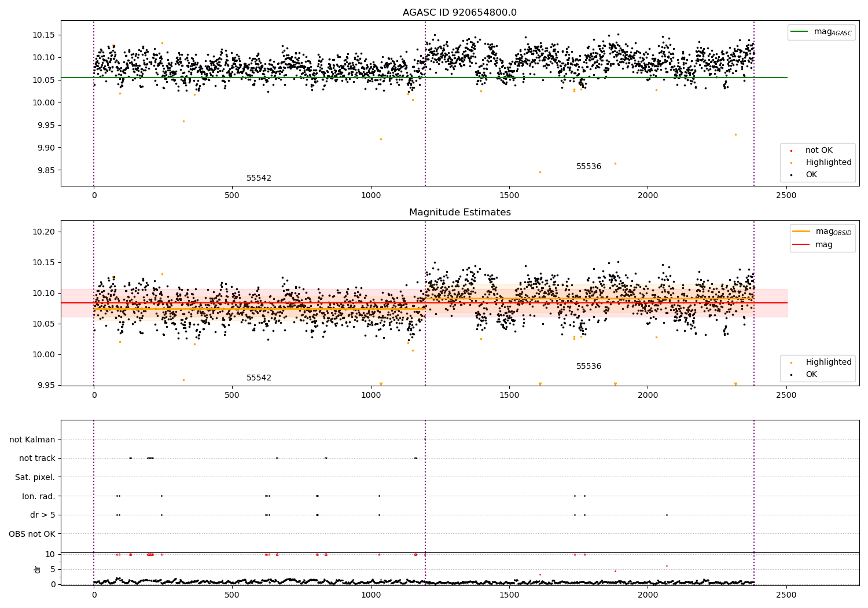The width and height of the screenshot is (868, 608).
Task: Click the plot title AGASC ID 920654800.0
Action: [x=459, y=13]
